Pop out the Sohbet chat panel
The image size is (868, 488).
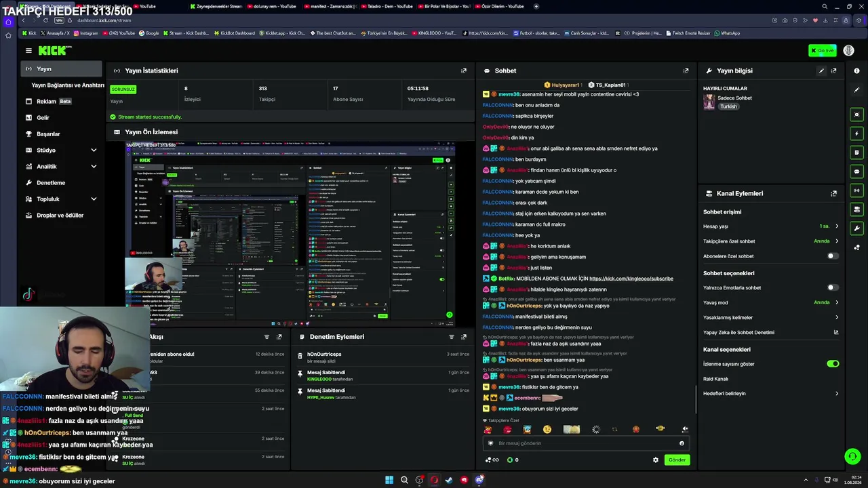tap(686, 70)
